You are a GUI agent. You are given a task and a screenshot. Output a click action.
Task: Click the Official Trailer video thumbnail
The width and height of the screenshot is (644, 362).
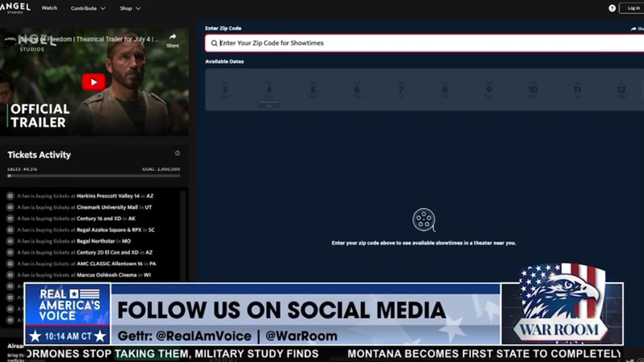[x=95, y=82]
